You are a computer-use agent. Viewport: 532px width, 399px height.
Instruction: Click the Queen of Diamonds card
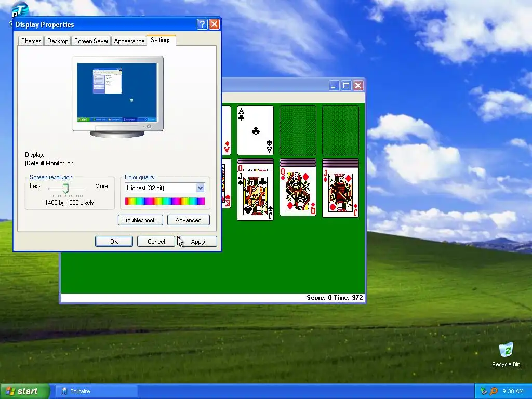pyautogui.click(x=298, y=191)
